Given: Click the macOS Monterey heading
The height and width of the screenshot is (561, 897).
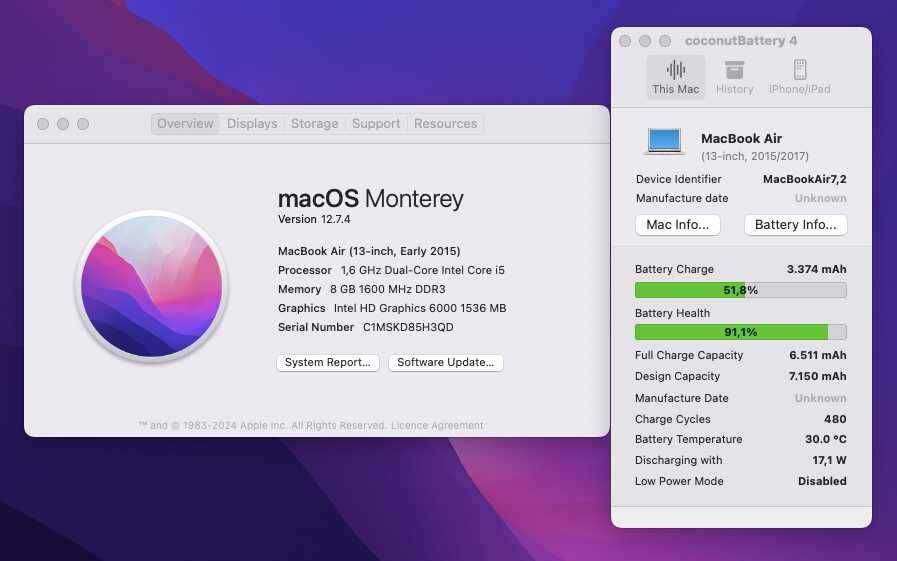Looking at the screenshot, I should tap(371, 198).
